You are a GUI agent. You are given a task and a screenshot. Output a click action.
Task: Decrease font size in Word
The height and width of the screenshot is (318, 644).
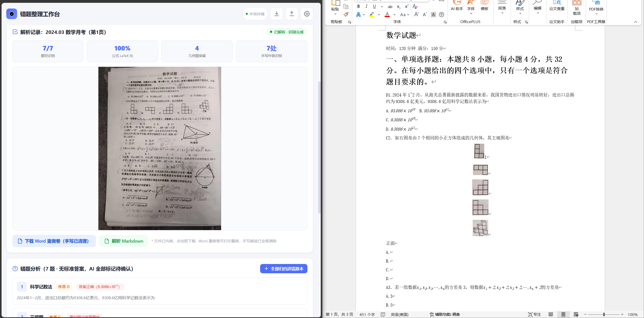click(425, 15)
